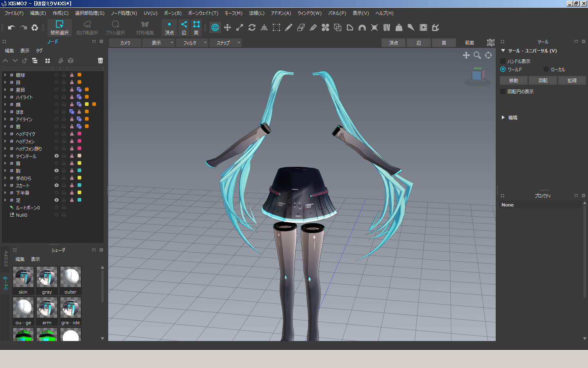Click the 回転 rotate button
The height and width of the screenshot is (368, 588).
[543, 81]
